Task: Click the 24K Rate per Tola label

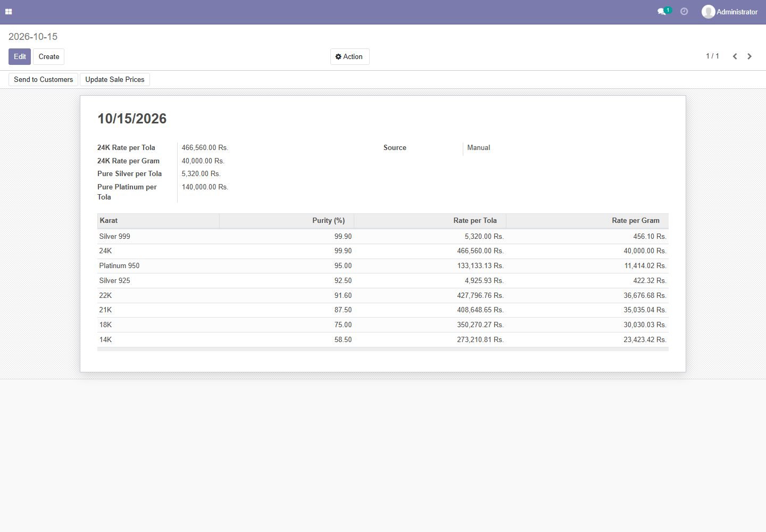Action: pos(126,148)
